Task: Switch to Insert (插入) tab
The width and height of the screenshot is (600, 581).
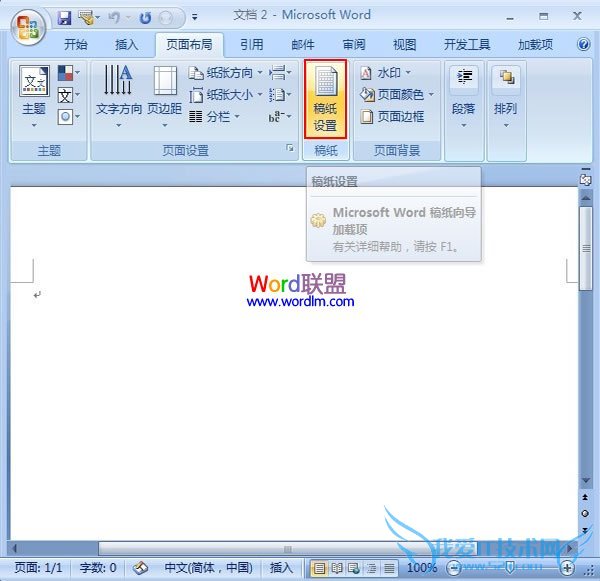Action: point(127,44)
